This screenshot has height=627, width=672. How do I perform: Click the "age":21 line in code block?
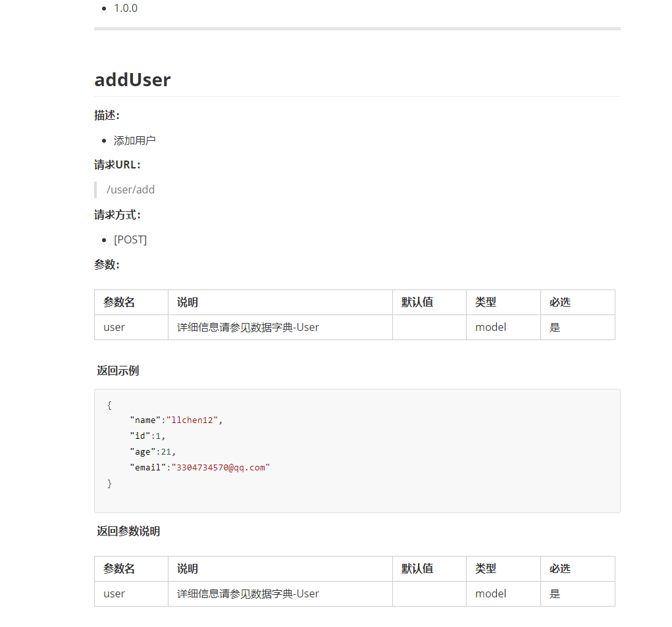point(153,452)
